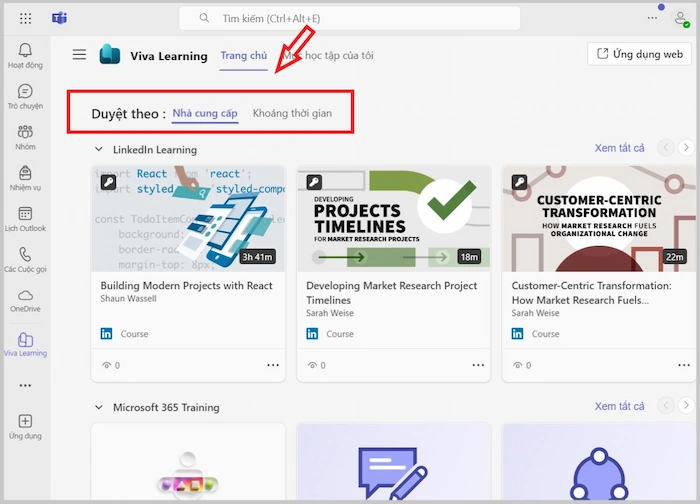This screenshot has height=504, width=700.
Task: Switch to Trang chủ tab
Action: 244,56
